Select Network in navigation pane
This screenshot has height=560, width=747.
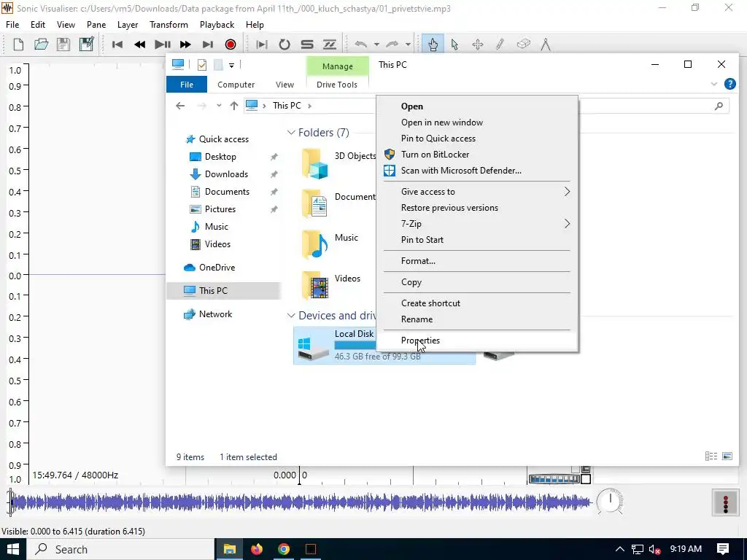(x=215, y=314)
